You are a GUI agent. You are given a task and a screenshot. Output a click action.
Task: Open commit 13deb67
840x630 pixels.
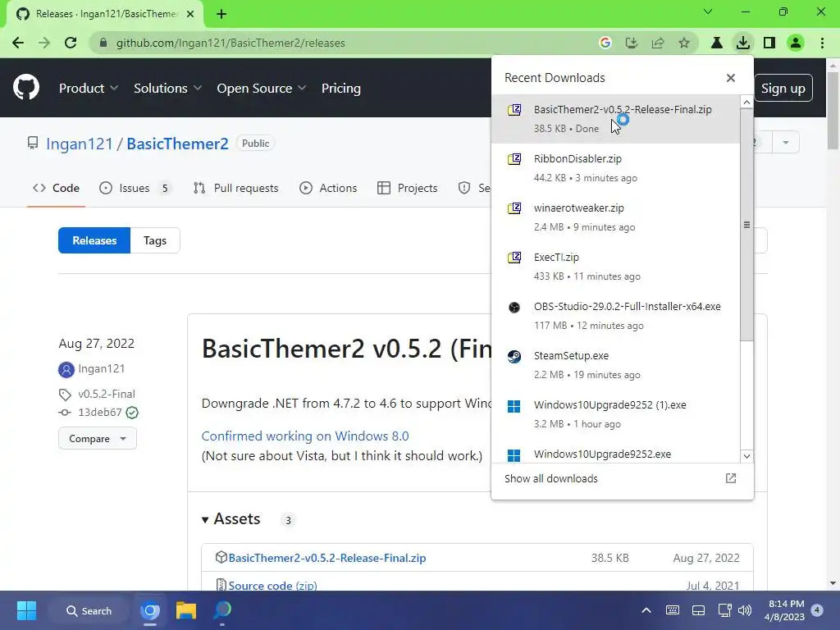point(99,413)
